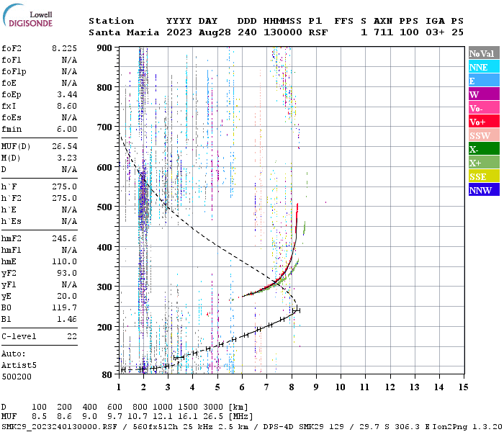
Task: Click the Ion2Png 1.3.20 version text
Action: (467, 427)
